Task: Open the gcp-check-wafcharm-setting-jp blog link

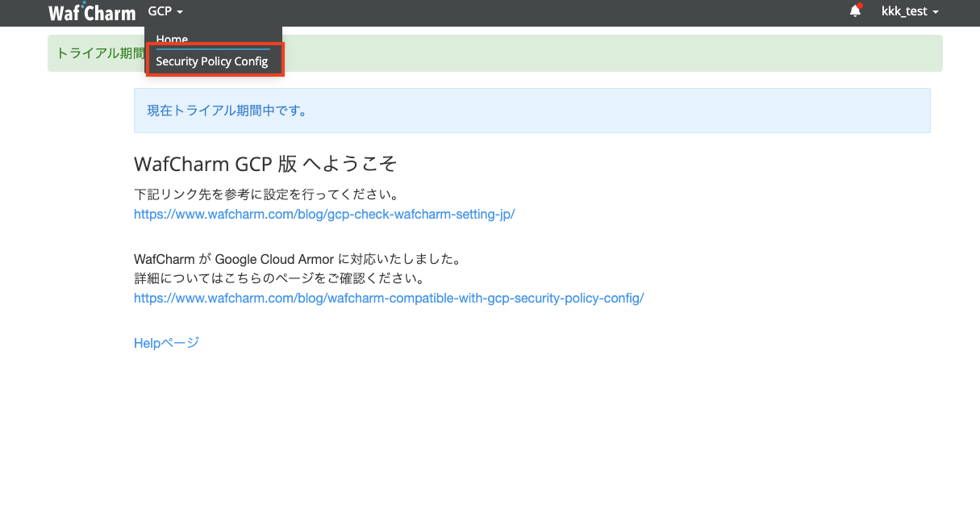Action: point(324,215)
